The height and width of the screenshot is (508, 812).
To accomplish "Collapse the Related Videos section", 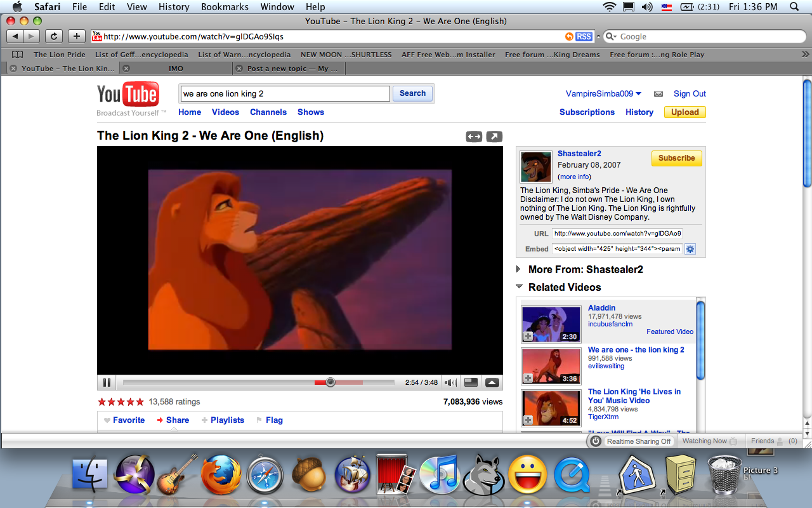I will (x=519, y=287).
